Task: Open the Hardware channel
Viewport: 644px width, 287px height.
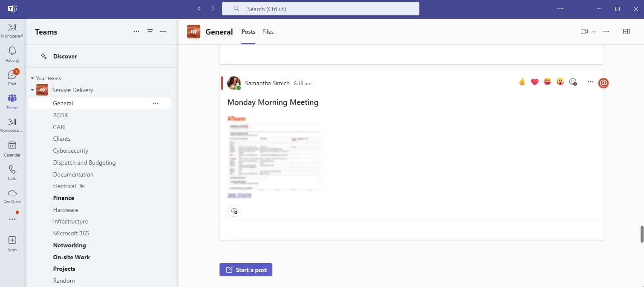Action: click(x=66, y=210)
